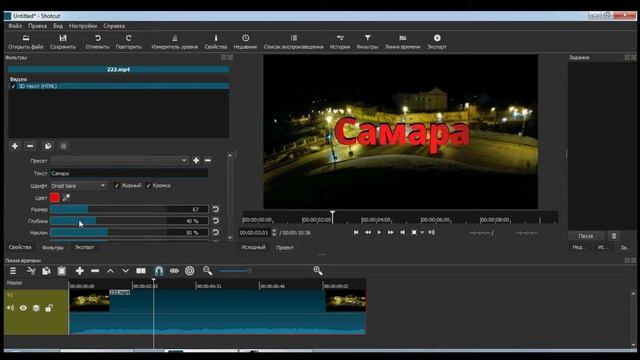Viewport: 640px width, 360px height.
Task: Copy filters icon in filter panel
Action: click(x=48, y=146)
